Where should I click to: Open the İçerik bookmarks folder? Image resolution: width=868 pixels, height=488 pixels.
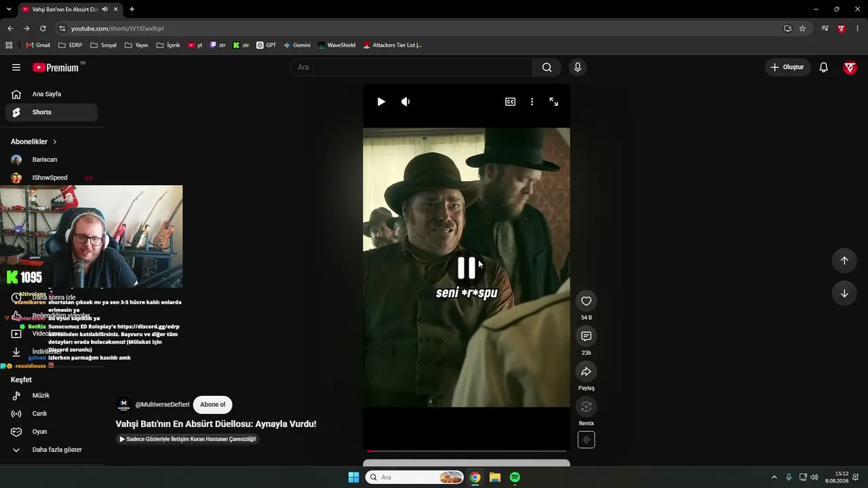[x=168, y=45]
